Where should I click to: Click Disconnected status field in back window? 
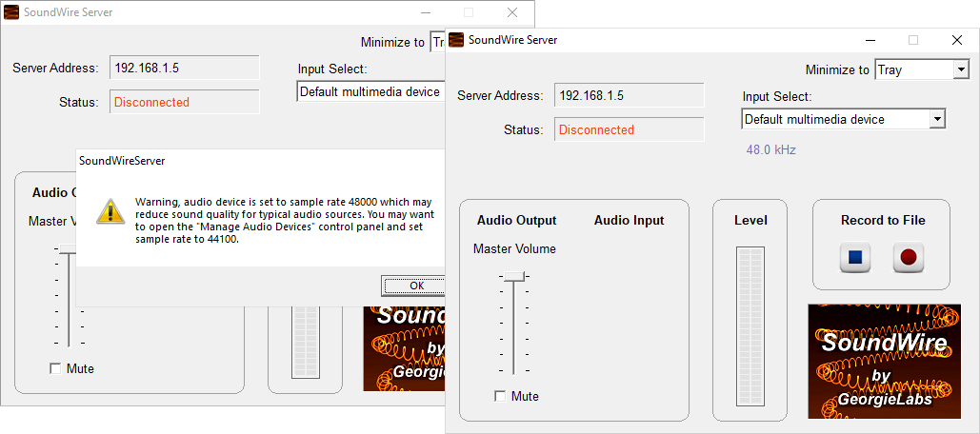click(x=185, y=103)
